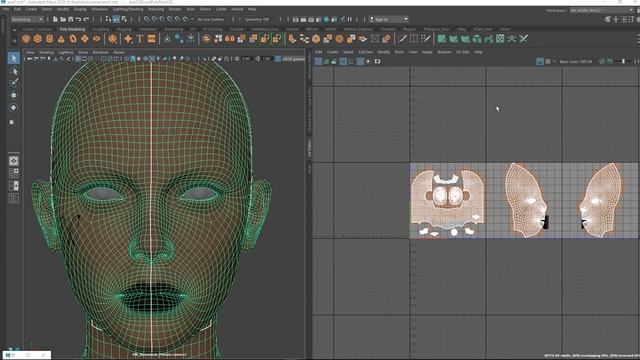Viewport: 640px width, 360px height.
Task: Click the Undo arrow icon
Action: (x=78, y=19)
